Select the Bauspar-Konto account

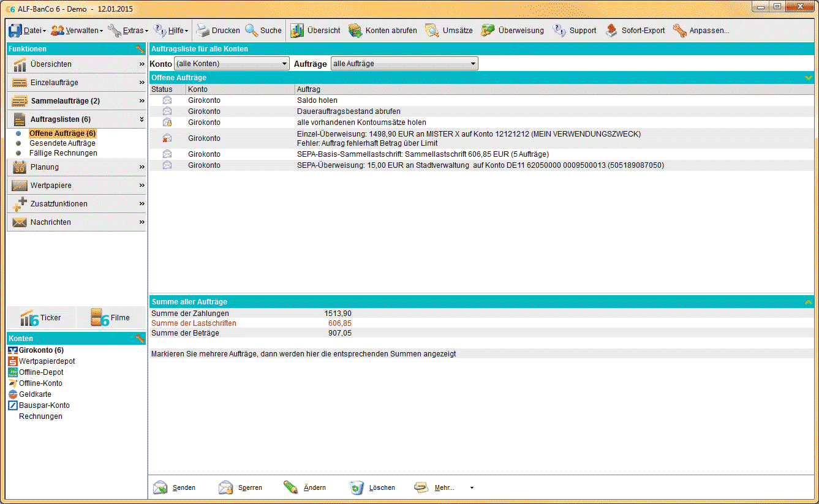pos(44,405)
